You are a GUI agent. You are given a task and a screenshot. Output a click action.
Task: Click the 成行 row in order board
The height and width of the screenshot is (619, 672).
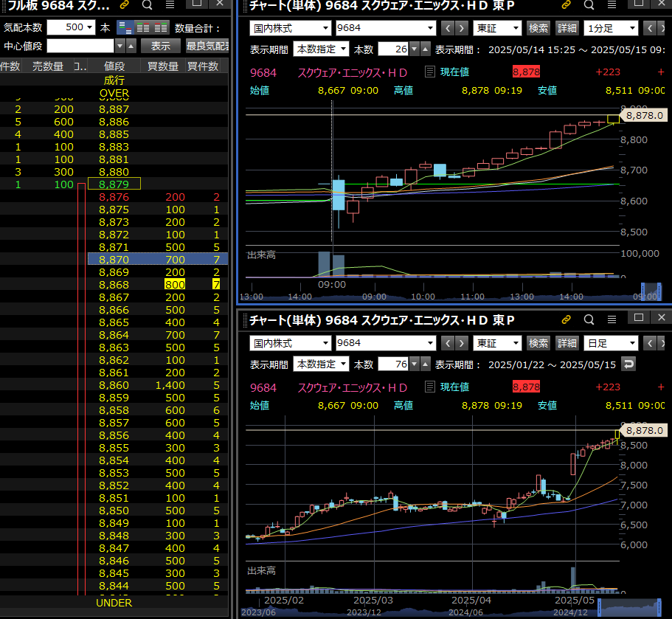click(114, 80)
